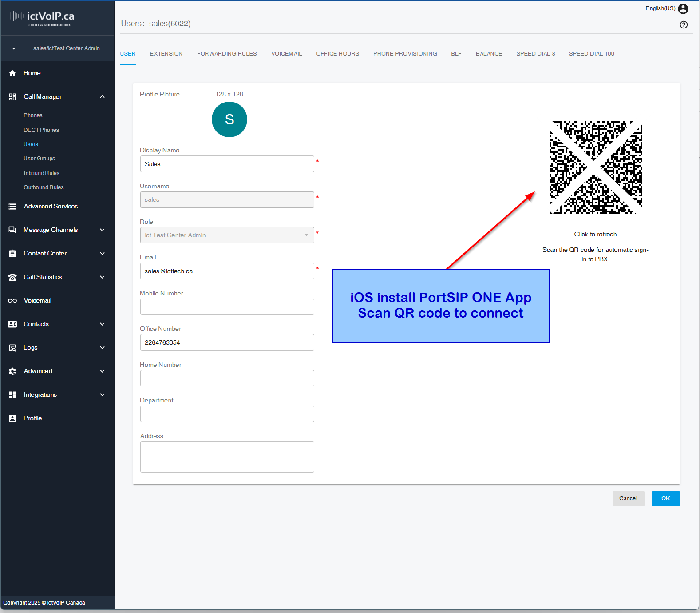700x613 pixels.
Task: Click the Email input field
Action: pyautogui.click(x=227, y=271)
